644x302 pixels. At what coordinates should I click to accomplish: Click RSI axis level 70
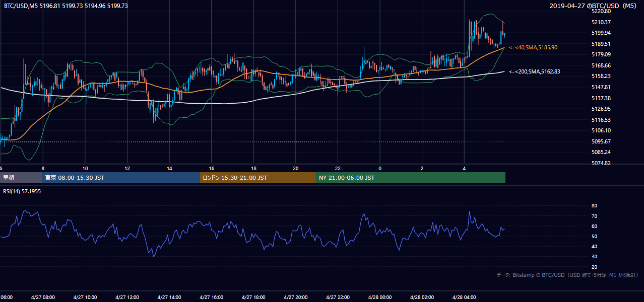point(594,216)
